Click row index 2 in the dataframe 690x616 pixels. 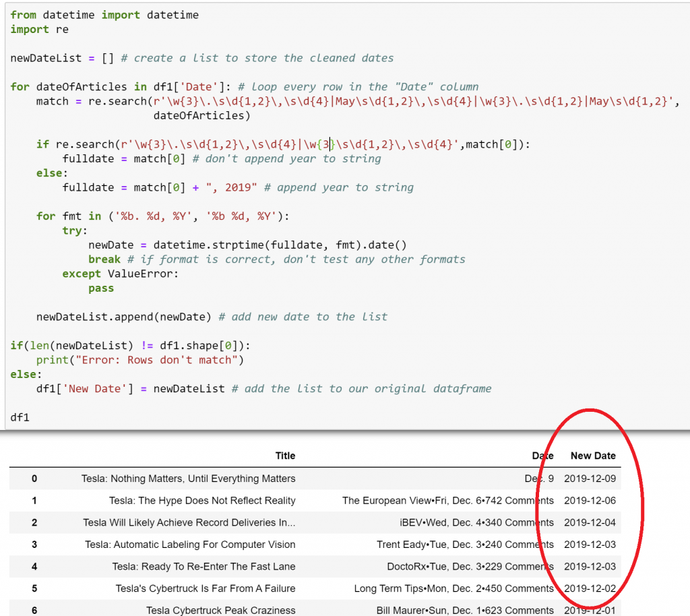[34, 523]
